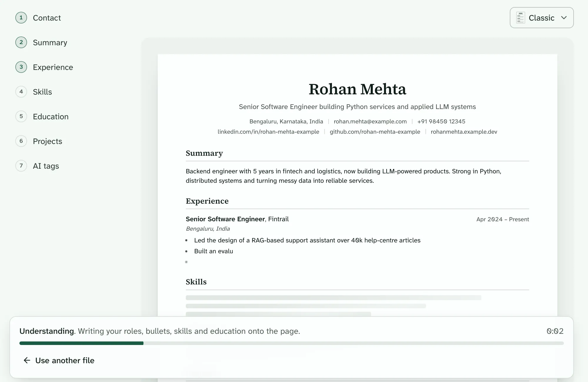Click the rohan.mehta@example.com email
This screenshot has width=588, height=382.
pos(370,121)
